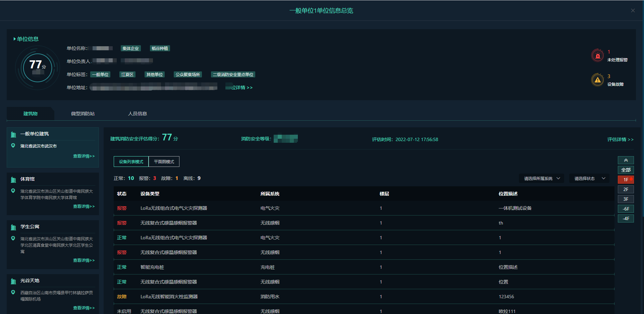Switch to the 建筑物 tab
Screen dimensions: 644x314
click(x=31, y=114)
